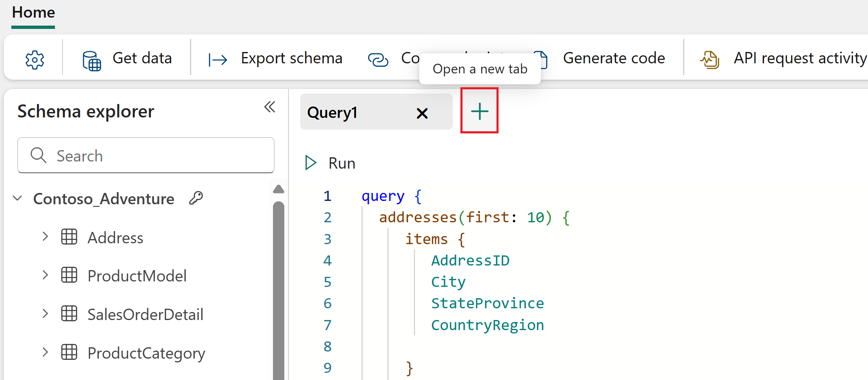Click the schema explorer scrollbar thumb

point(278,291)
